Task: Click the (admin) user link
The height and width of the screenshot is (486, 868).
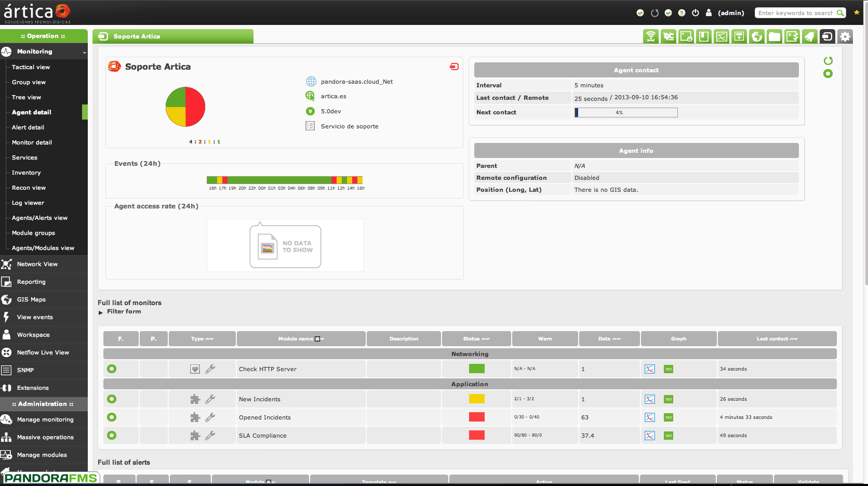Action: point(731,13)
